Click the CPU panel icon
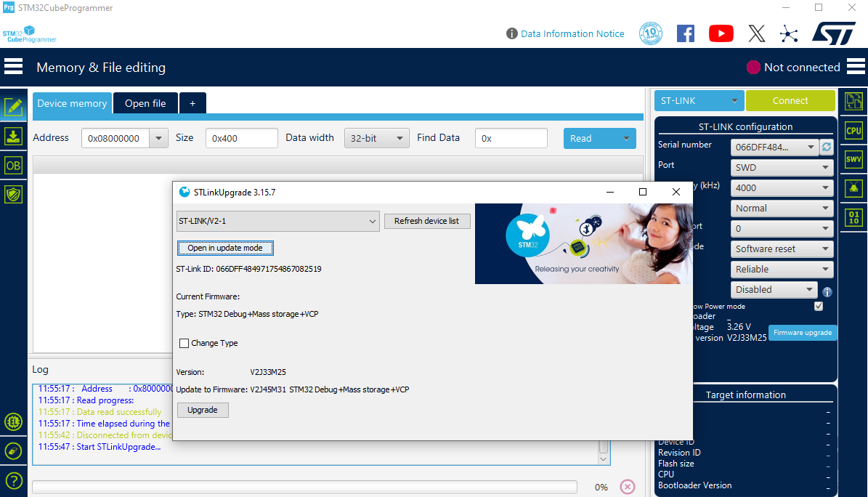 [x=853, y=131]
